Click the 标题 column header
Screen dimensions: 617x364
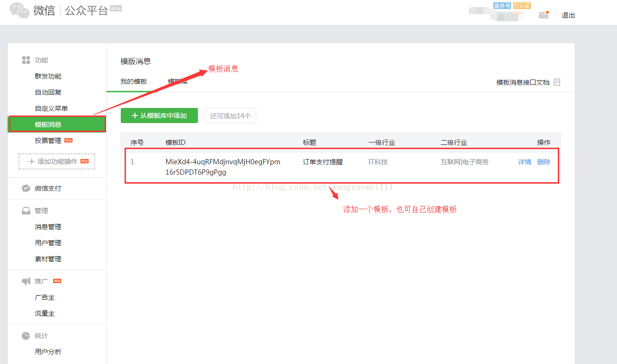[310, 142]
